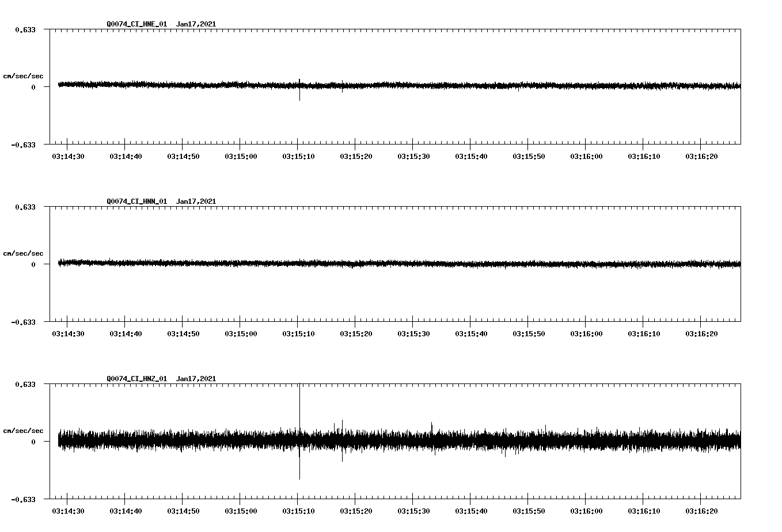Image resolution: width=782 pixels, height=532 pixels.
Task: Select the left edge of the HNE trace
Action: [x=58, y=85]
